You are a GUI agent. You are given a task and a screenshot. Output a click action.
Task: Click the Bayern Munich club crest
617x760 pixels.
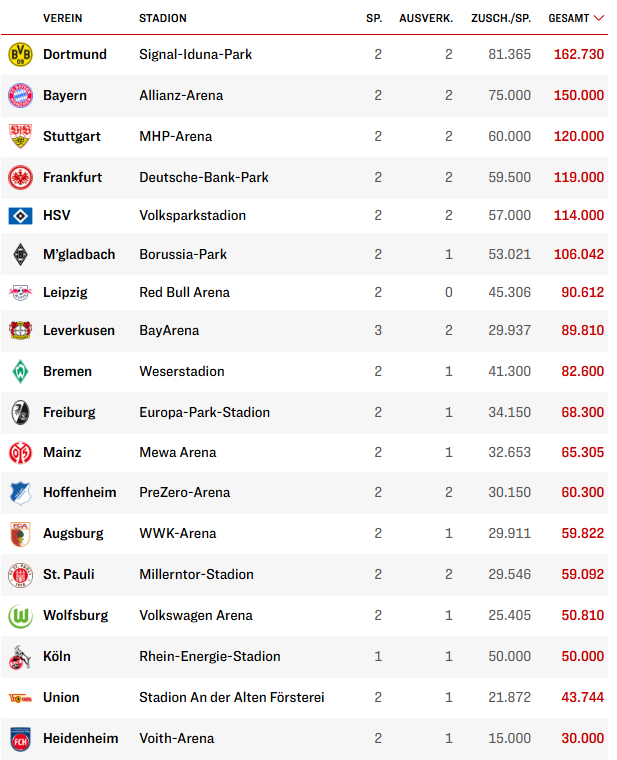(x=20, y=95)
